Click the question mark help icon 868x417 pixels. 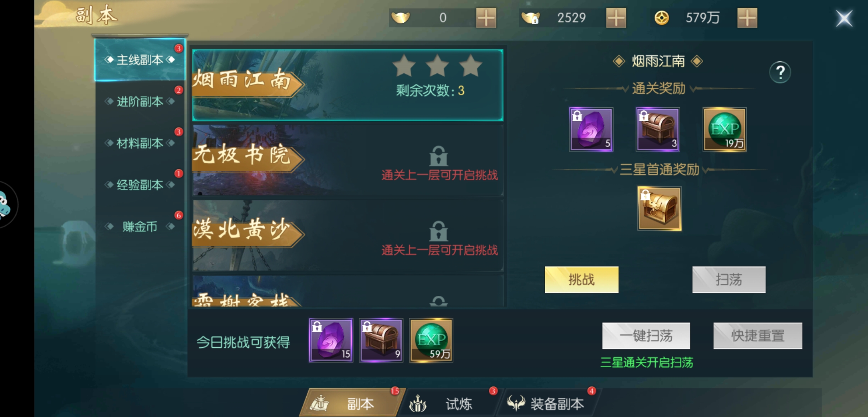[x=780, y=72]
